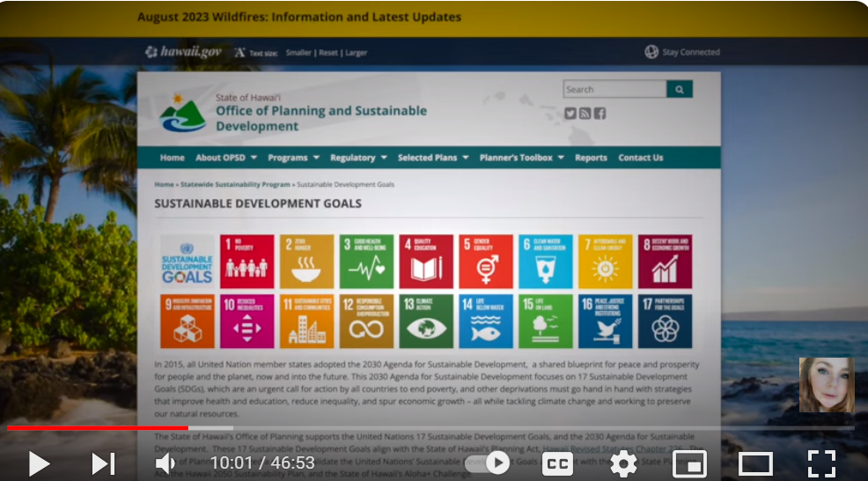This screenshot has height=481, width=868.
Task: Open the Facebook social icon
Action: (x=600, y=114)
